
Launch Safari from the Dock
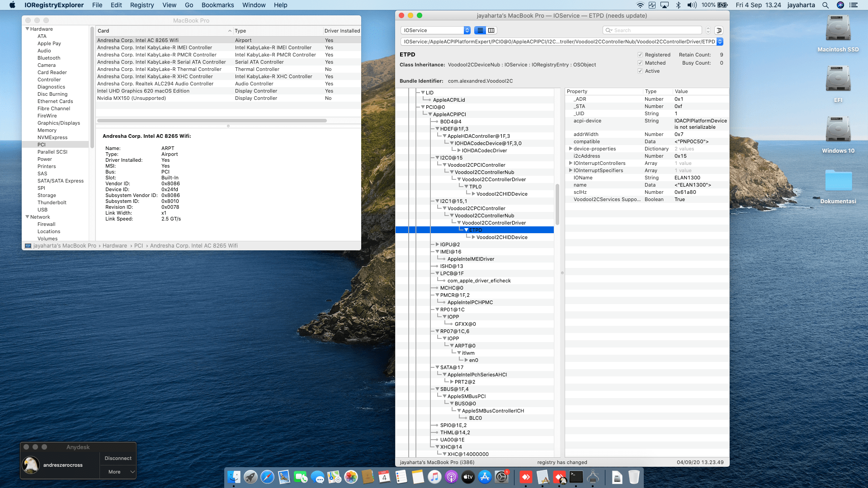(267, 477)
